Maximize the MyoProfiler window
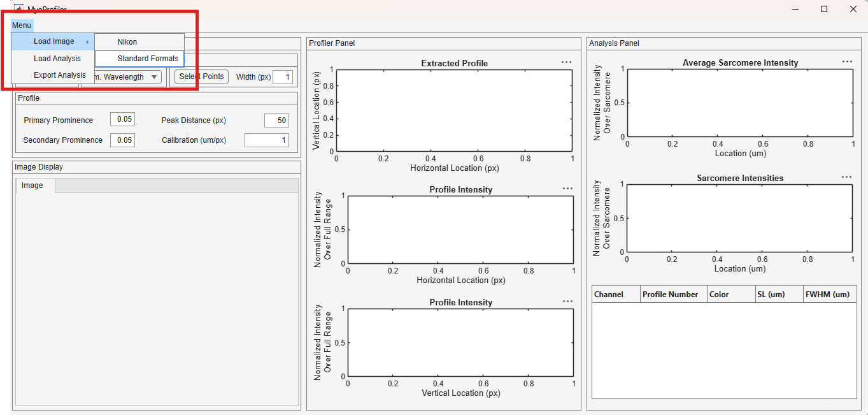868x415 pixels. 824,9
